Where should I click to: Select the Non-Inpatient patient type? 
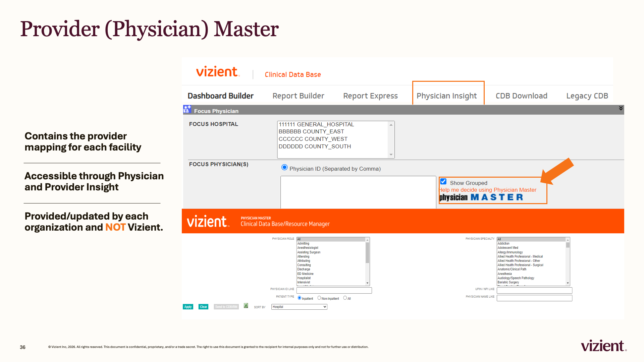point(319,298)
